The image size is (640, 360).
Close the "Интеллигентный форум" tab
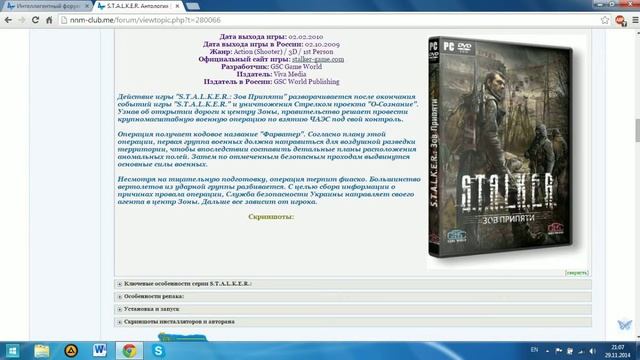tap(87, 6)
